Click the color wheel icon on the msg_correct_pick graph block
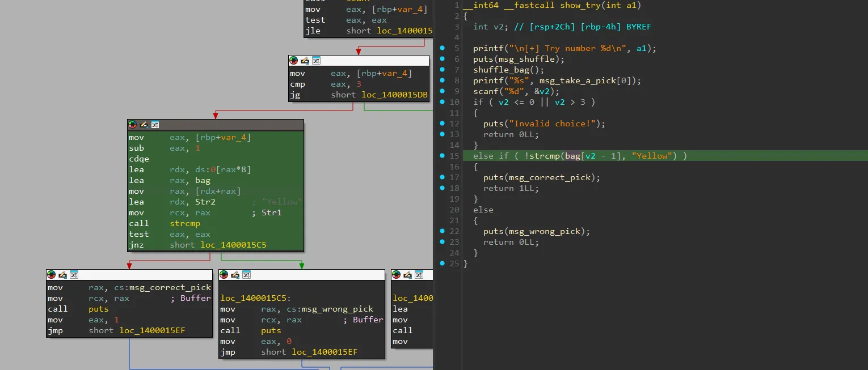Viewport: 868px width, 370px height. click(x=52, y=275)
